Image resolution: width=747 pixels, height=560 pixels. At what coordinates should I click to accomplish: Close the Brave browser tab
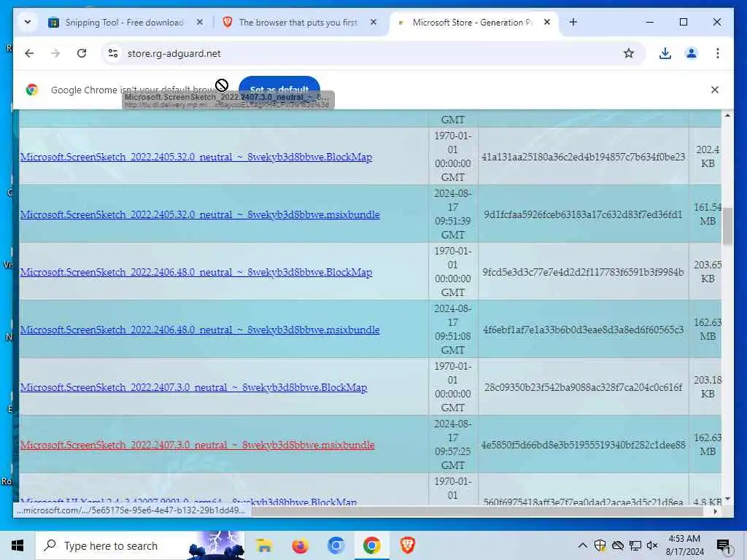click(x=373, y=22)
